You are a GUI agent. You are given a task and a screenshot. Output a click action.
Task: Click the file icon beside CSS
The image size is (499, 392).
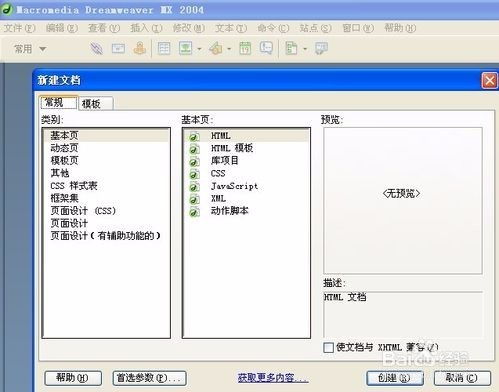tap(194, 174)
